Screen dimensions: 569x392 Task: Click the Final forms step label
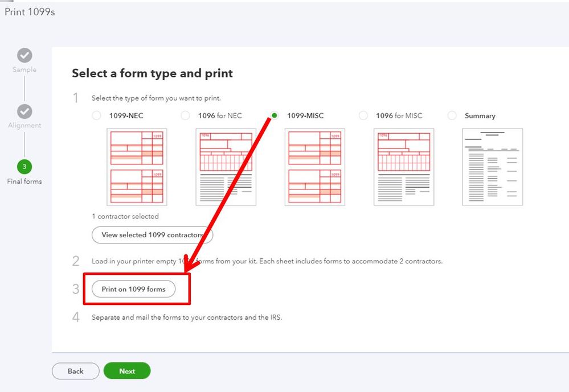[24, 181]
